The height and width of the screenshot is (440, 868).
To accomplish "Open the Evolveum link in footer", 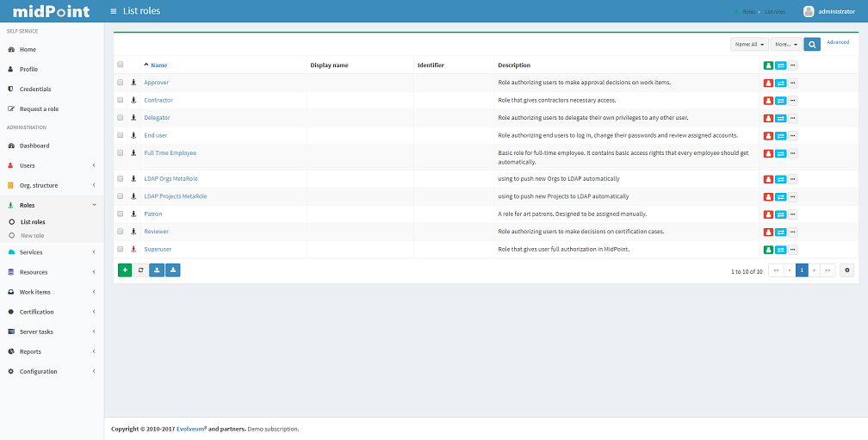I will (x=191, y=429).
